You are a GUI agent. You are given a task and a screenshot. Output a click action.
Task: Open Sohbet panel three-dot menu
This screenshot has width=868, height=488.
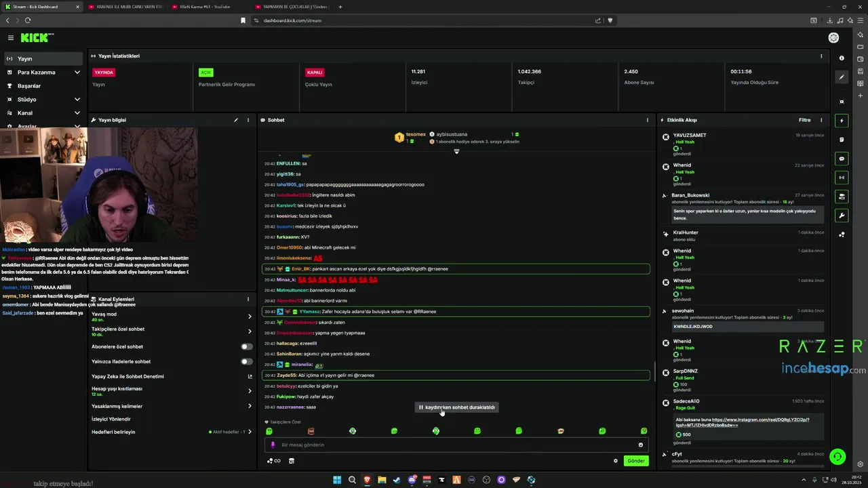pos(647,120)
